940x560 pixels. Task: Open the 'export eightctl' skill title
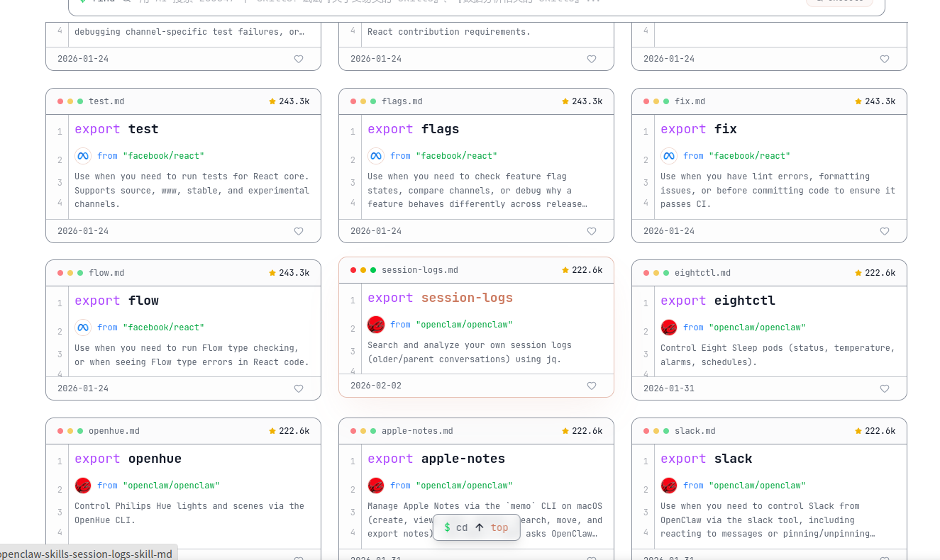(718, 301)
